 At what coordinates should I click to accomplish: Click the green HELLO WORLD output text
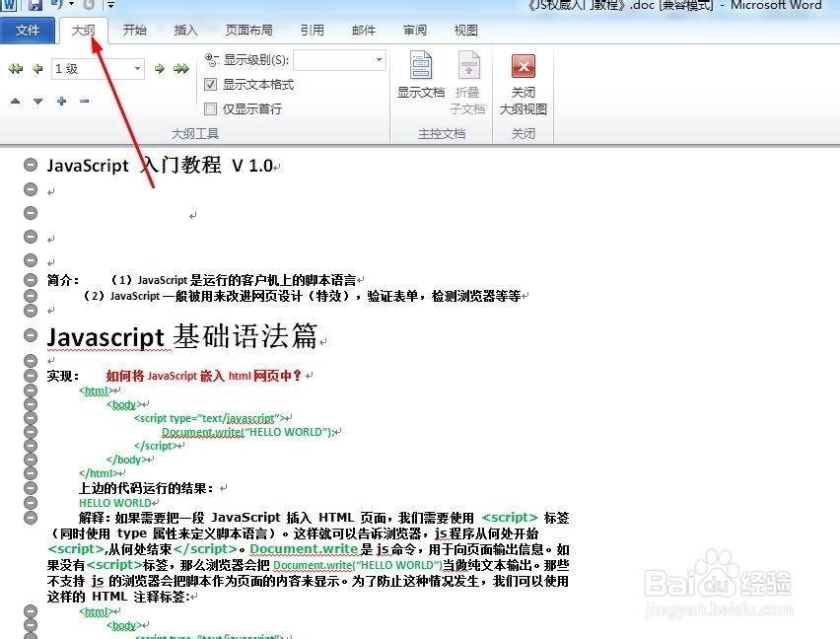pyautogui.click(x=115, y=503)
